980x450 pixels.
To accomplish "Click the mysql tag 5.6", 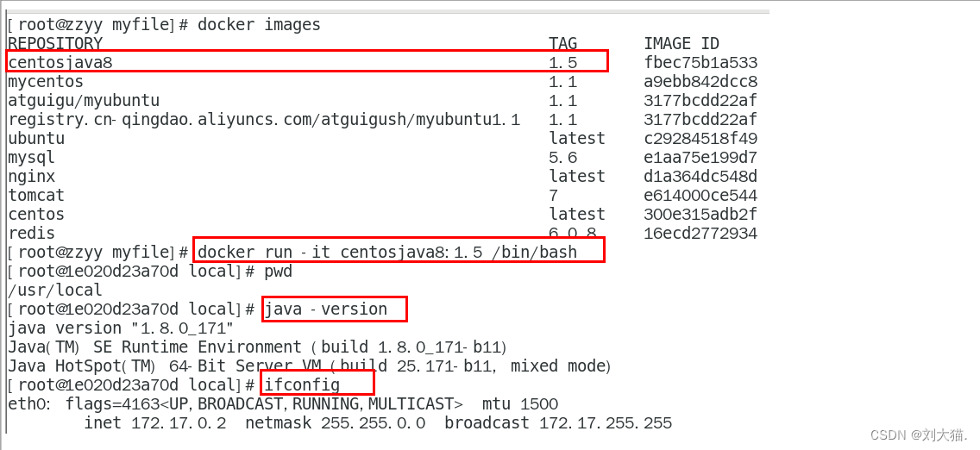I will [x=562, y=158].
